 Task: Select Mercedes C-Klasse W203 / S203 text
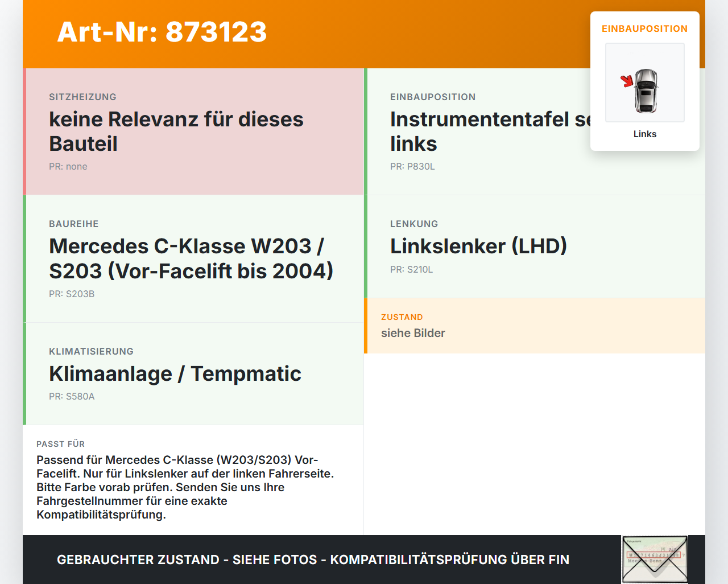click(191, 258)
